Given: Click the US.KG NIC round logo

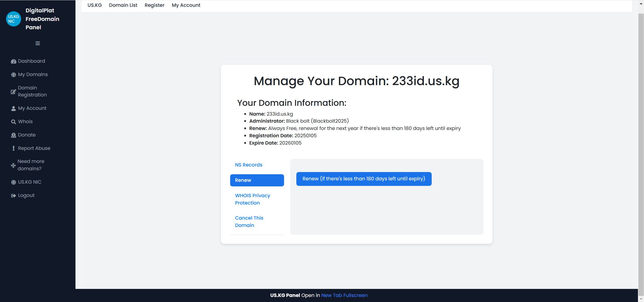Looking at the screenshot, I should 13,19.
